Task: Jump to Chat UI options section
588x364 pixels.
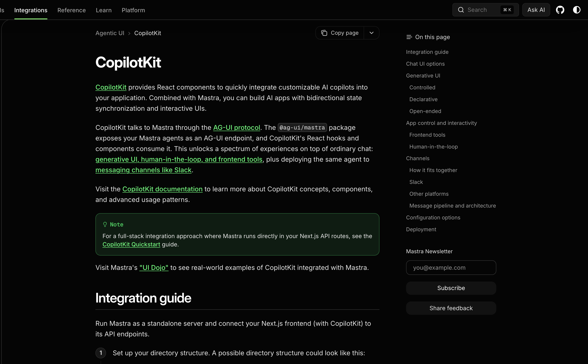Action: click(x=425, y=64)
